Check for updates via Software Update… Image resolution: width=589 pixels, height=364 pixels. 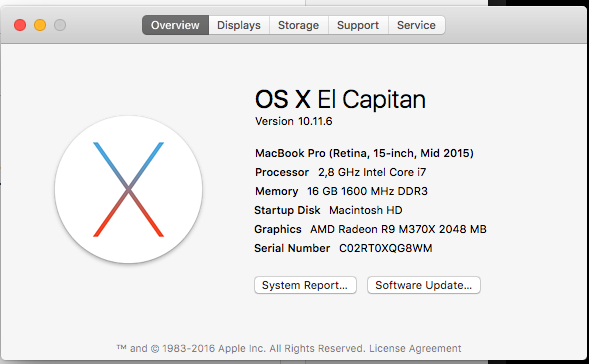[424, 285]
